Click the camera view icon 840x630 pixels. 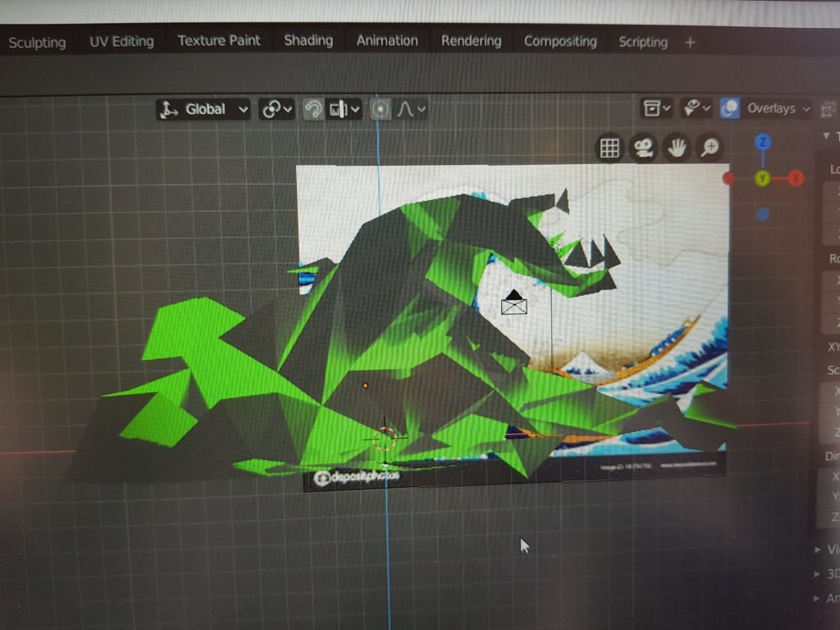[x=643, y=148]
